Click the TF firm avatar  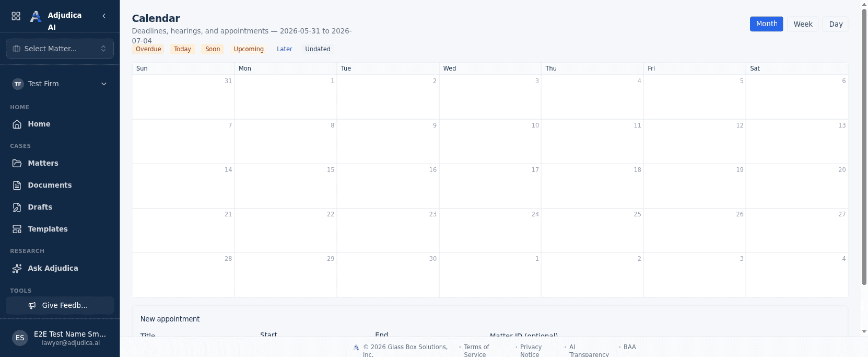(x=18, y=84)
